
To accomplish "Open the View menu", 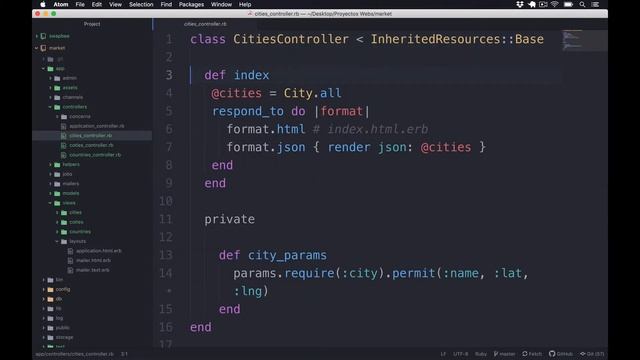I will point(115,4).
